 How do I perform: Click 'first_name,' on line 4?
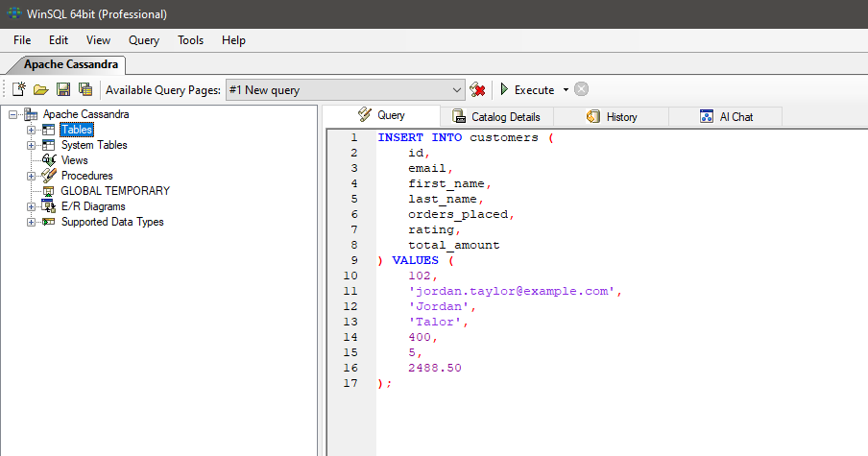pos(449,183)
